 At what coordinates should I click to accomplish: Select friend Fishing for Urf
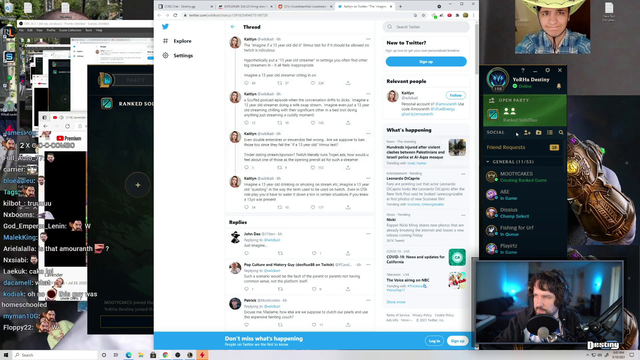coord(524,231)
